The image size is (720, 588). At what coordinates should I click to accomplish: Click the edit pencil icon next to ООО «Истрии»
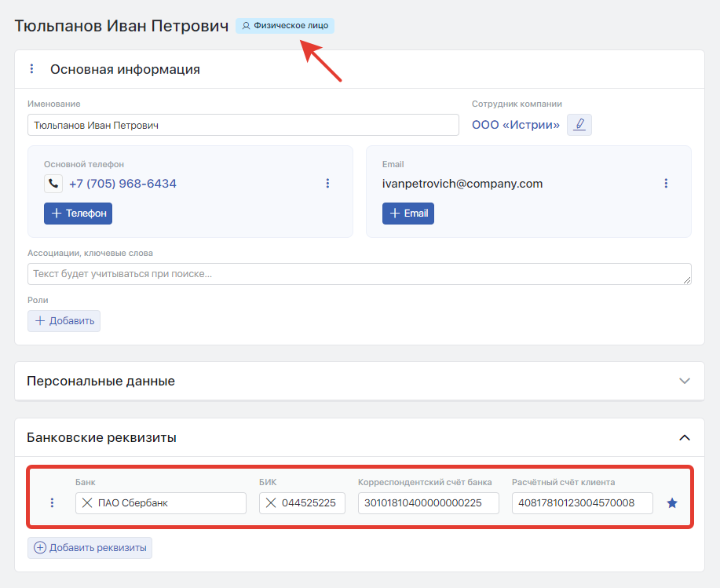pos(579,125)
